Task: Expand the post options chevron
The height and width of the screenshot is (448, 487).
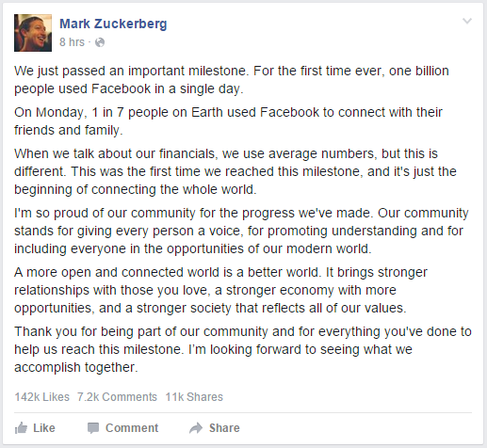Action: click(x=467, y=21)
